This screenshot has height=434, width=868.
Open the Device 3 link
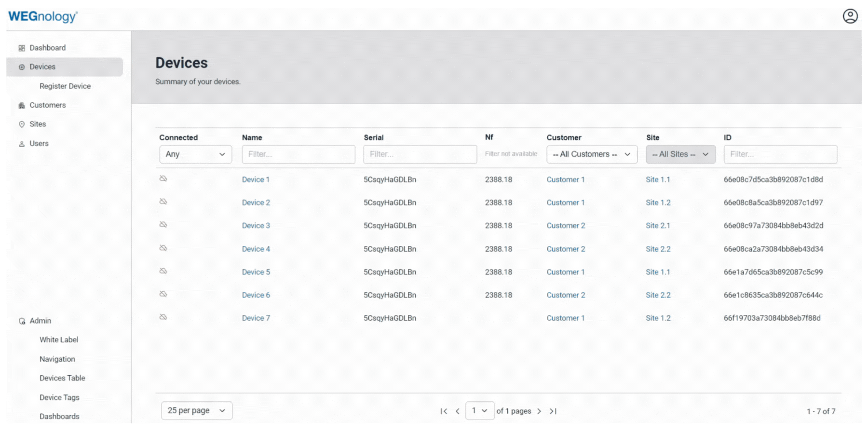tap(256, 226)
